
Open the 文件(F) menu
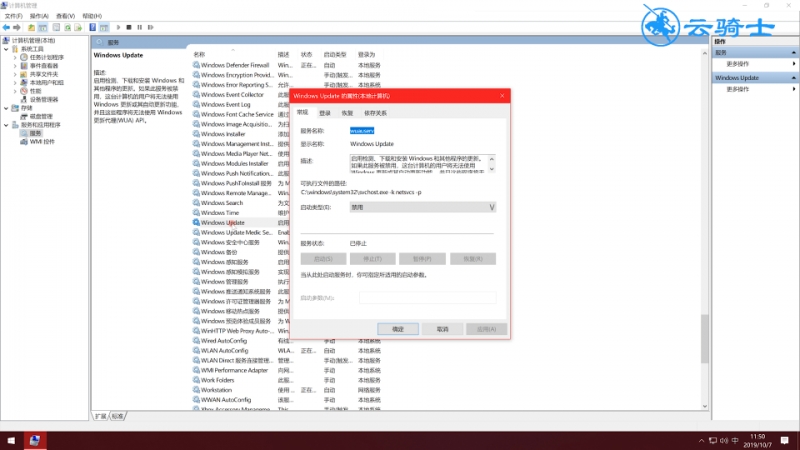click(13, 16)
